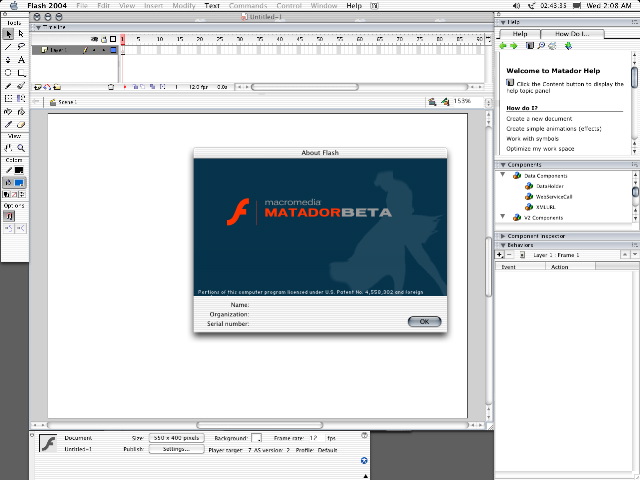Expand the Component Inspector panel
Viewport: 640px width, 480px height.
point(503,236)
